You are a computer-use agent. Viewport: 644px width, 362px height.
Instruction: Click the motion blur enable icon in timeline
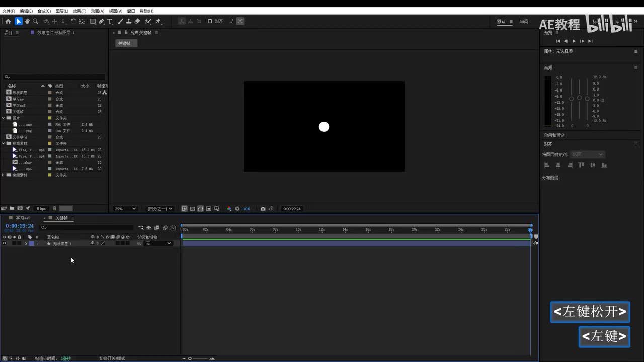[165, 228]
